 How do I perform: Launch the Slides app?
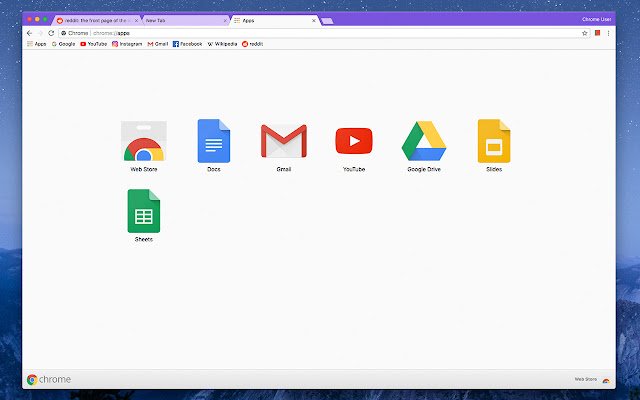click(x=494, y=141)
